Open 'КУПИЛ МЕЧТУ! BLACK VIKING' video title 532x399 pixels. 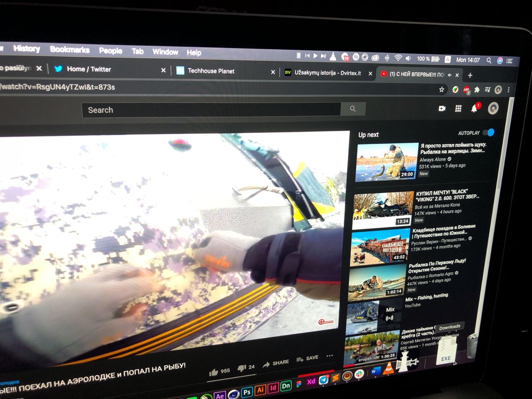447,195
